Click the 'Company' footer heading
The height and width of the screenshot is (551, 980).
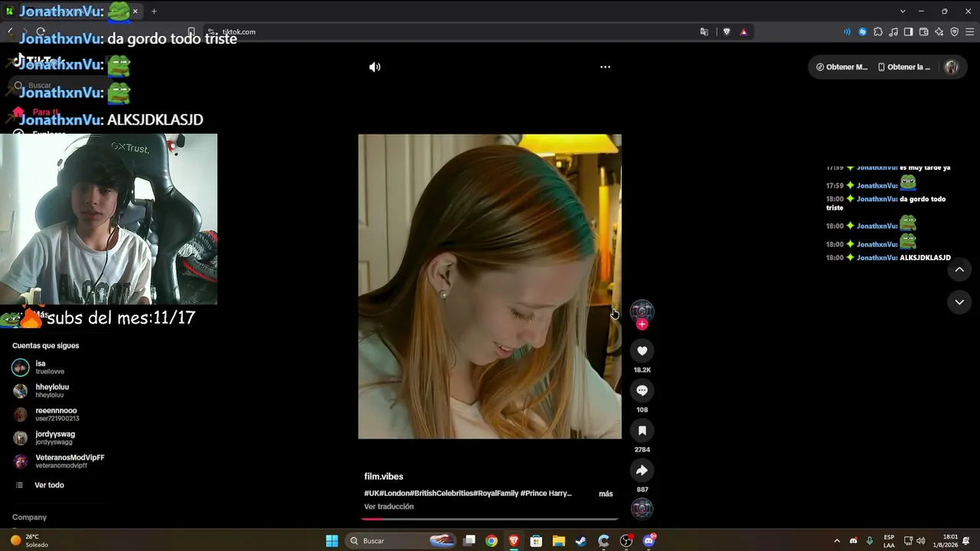pos(29,517)
